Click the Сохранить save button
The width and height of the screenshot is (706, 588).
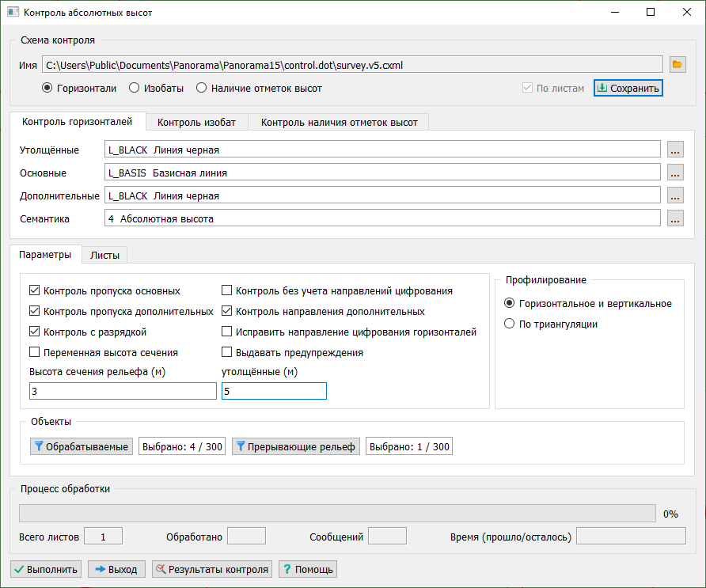click(x=628, y=88)
